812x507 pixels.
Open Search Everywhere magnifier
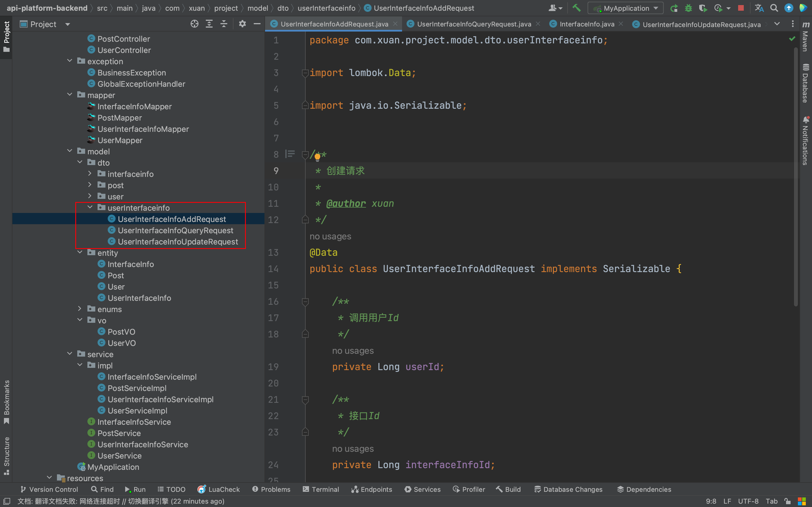tap(774, 8)
